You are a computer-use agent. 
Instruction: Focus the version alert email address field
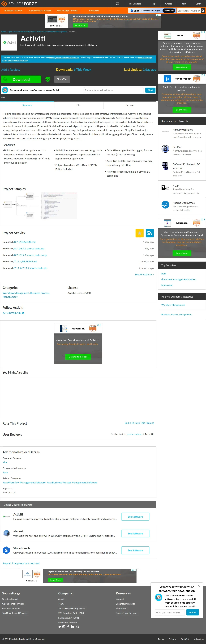[x=114, y=90]
